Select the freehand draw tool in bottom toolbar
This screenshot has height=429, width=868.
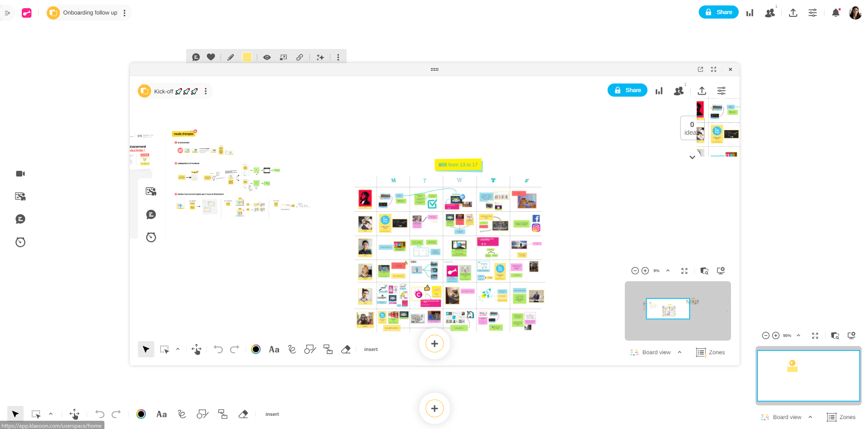click(182, 414)
